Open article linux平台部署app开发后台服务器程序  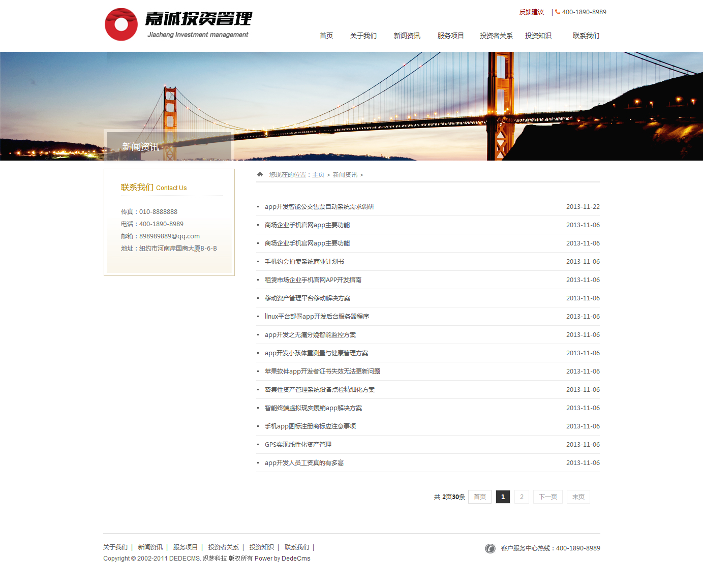pos(317,317)
